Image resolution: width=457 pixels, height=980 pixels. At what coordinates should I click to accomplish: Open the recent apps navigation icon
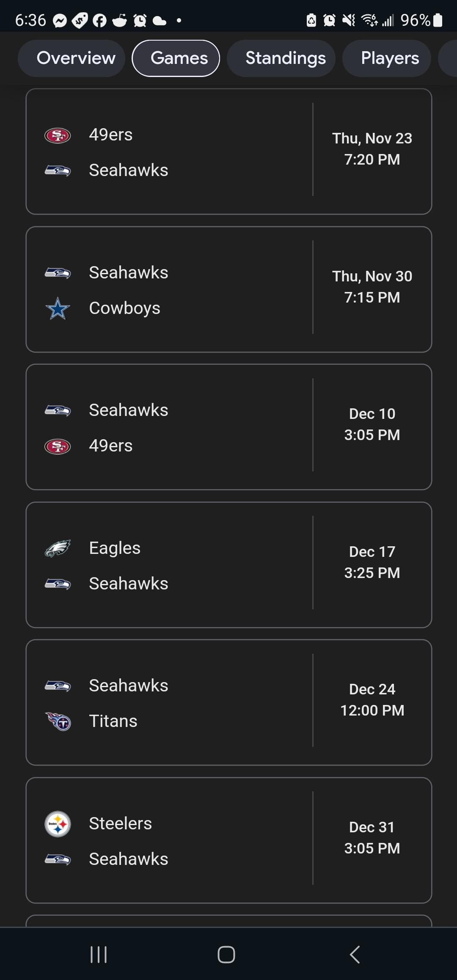[99, 954]
